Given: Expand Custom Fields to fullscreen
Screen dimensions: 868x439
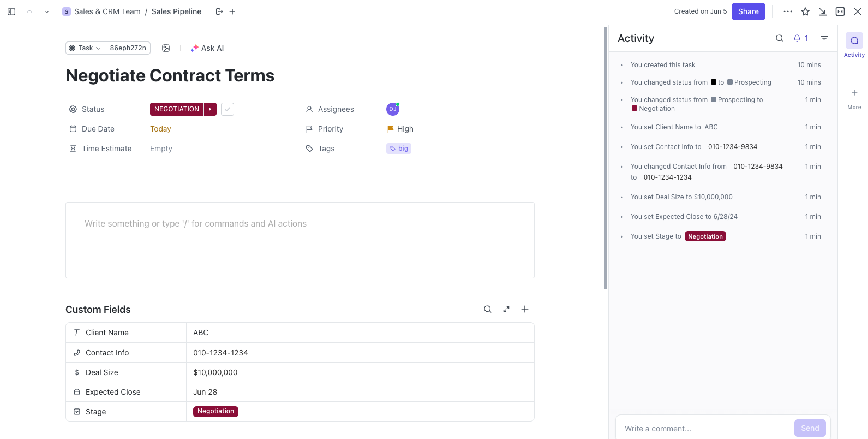Looking at the screenshot, I should click(506, 309).
